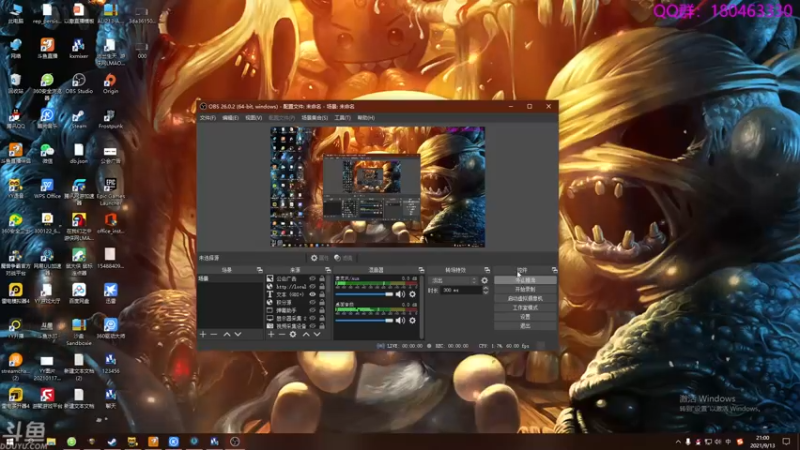Toggle visibility of 弹幕助手 source
This screenshot has height=450, width=800.
tap(312, 310)
